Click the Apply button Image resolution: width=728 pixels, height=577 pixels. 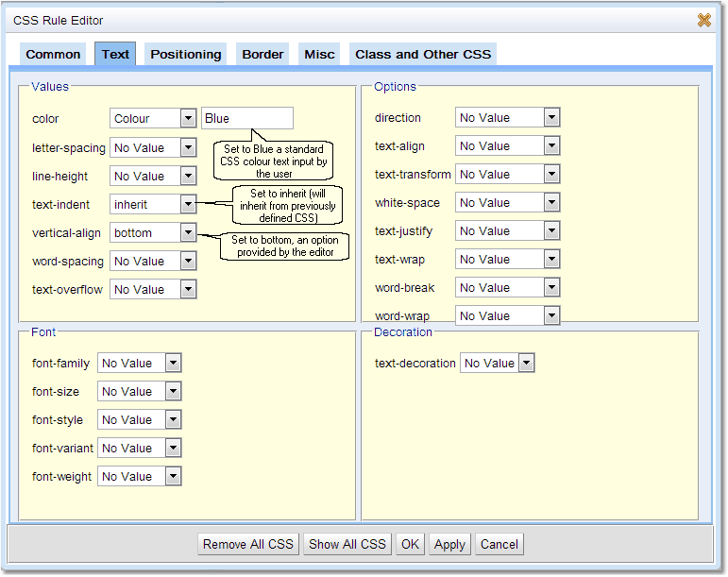[x=449, y=544]
